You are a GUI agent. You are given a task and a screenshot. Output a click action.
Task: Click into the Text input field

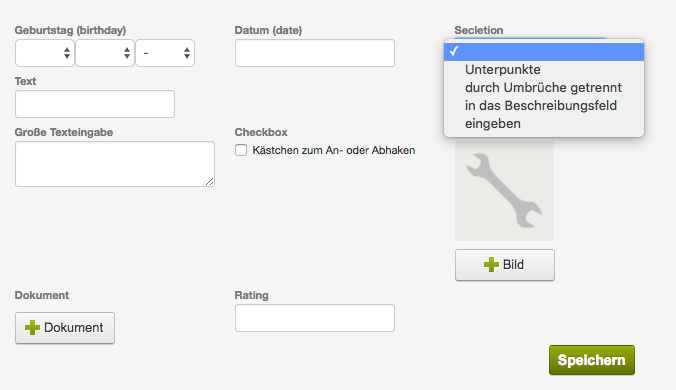[95, 104]
